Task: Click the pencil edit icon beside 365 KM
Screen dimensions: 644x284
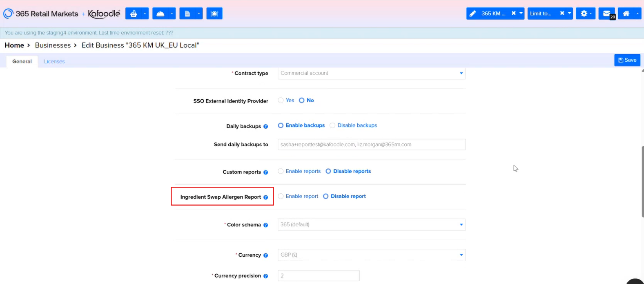Action: pyautogui.click(x=472, y=13)
